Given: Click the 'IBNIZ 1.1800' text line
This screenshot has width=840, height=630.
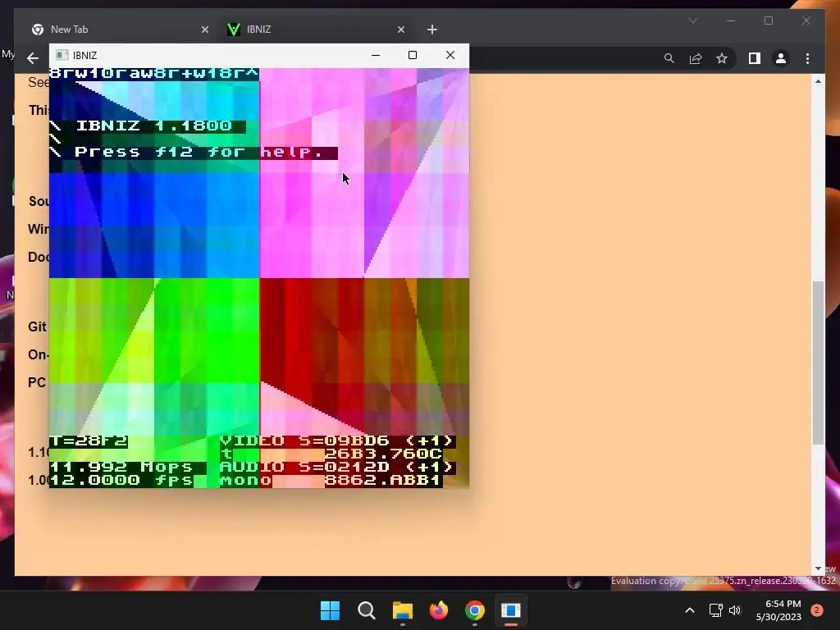Looking at the screenshot, I should [x=153, y=126].
